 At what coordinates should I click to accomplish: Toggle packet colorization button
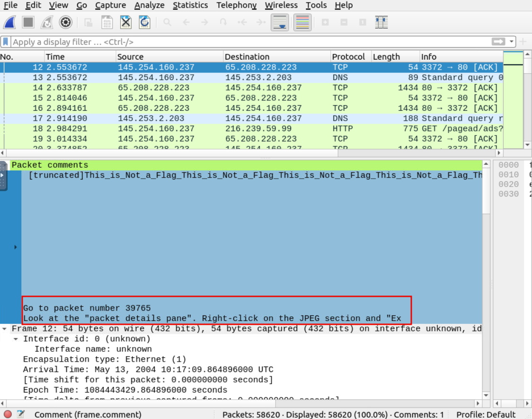click(x=302, y=22)
